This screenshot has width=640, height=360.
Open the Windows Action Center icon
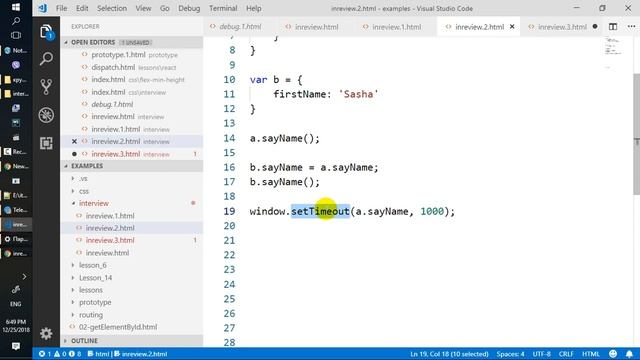point(16,346)
